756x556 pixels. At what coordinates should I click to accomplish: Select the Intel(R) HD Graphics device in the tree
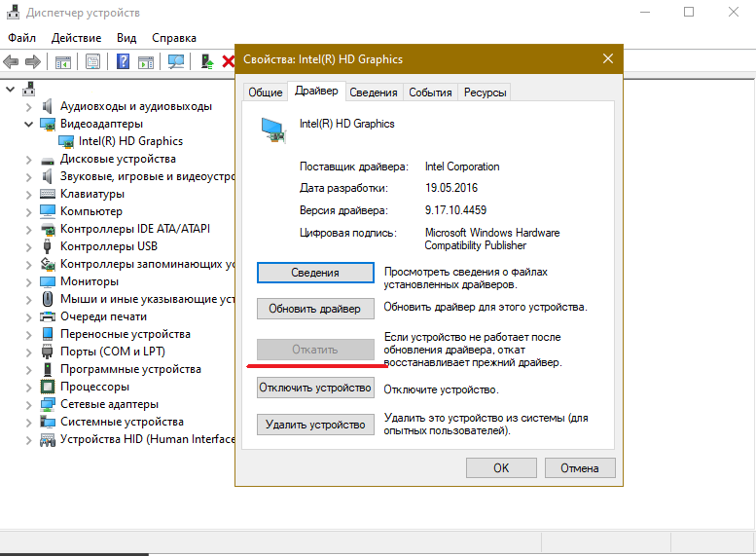pos(130,141)
